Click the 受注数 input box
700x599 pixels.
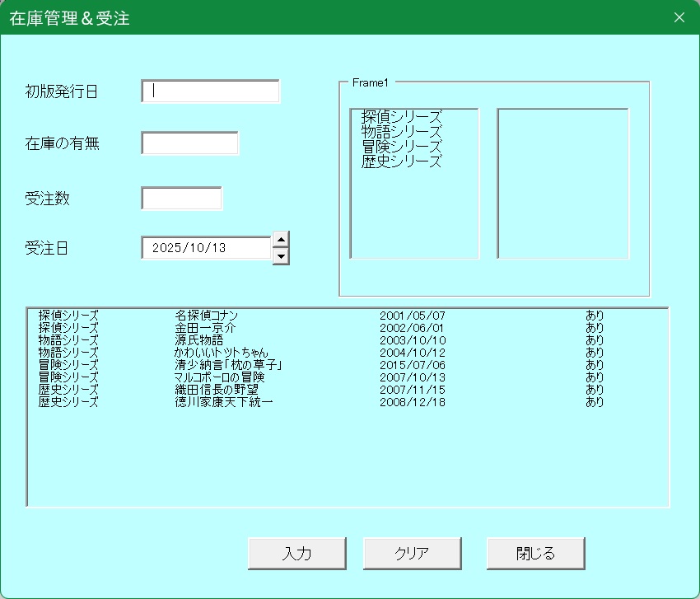181,199
